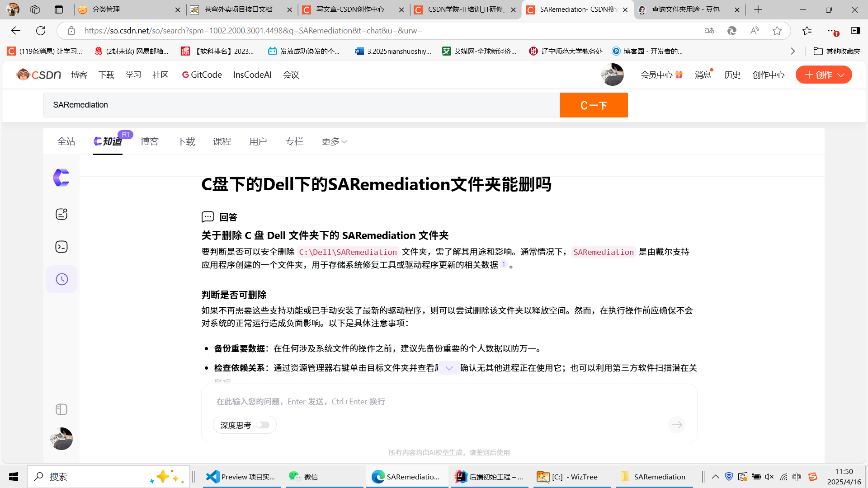This screenshot has height=488, width=868.
Task: Open the history clock sidebar icon
Action: pyautogui.click(x=61, y=279)
